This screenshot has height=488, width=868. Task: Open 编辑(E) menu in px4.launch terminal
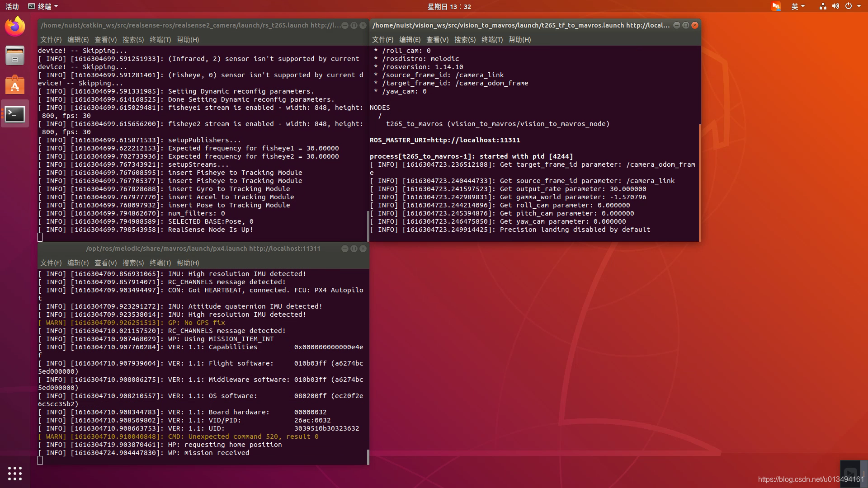tap(78, 263)
